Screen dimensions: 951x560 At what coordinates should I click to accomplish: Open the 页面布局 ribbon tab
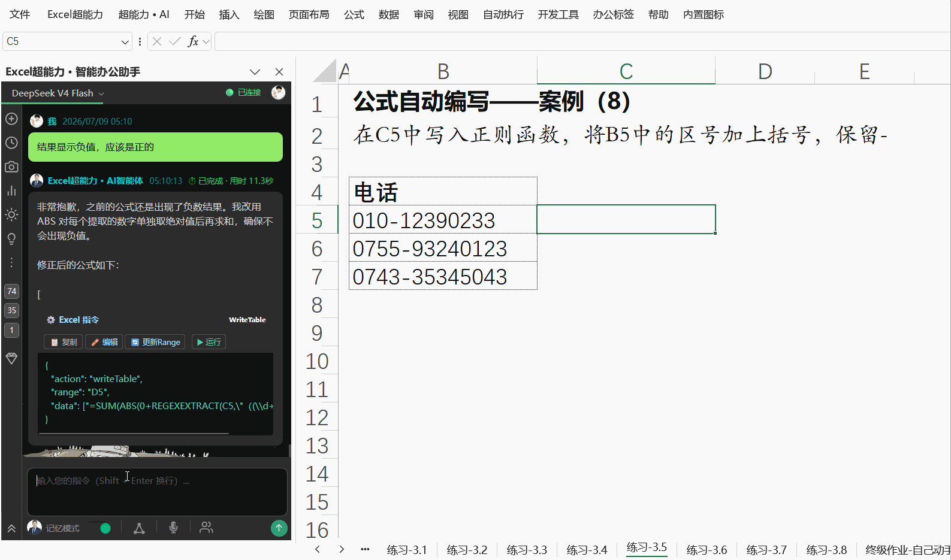click(309, 14)
